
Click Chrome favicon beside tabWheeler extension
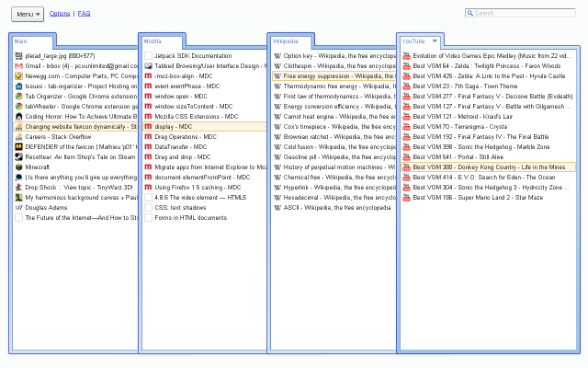point(18,107)
